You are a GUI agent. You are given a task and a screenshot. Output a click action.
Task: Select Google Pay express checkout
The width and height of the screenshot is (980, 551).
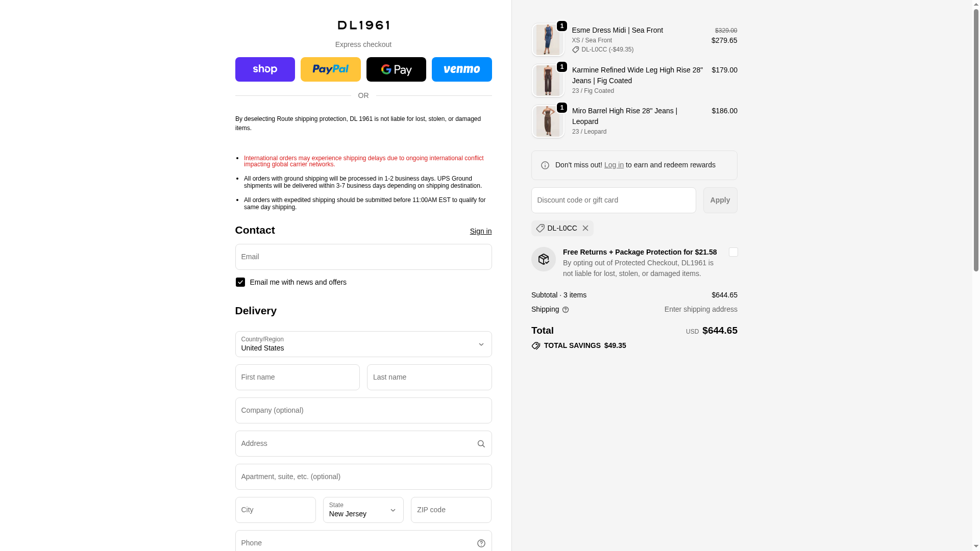click(x=396, y=69)
